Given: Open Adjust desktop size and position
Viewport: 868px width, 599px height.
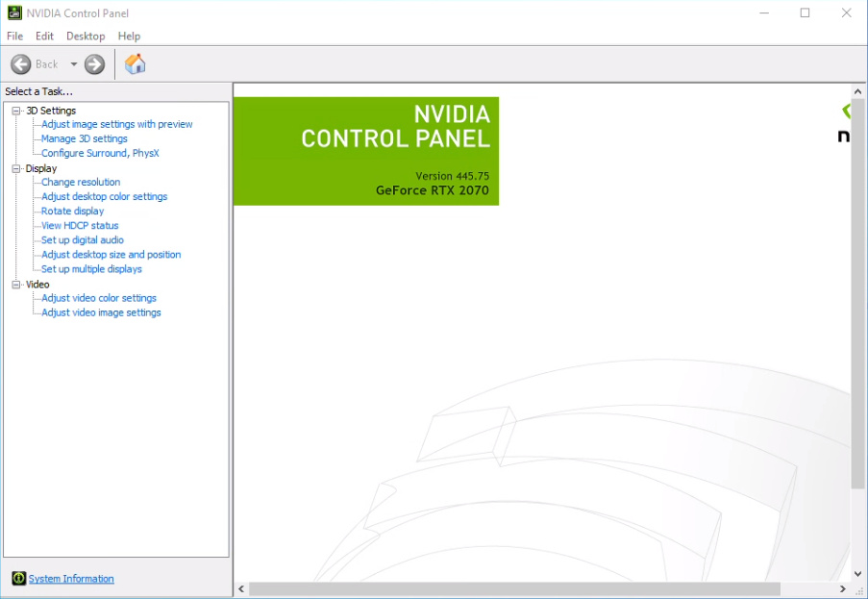Looking at the screenshot, I should pyautogui.click(x=112, y=255).
